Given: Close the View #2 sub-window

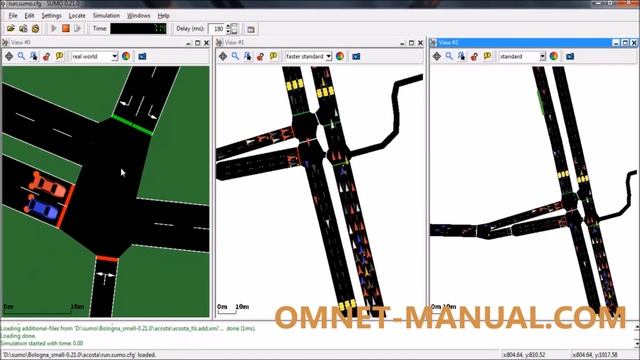Looking at the screenshot, I should pyautogui.click(x=634, y=42).
